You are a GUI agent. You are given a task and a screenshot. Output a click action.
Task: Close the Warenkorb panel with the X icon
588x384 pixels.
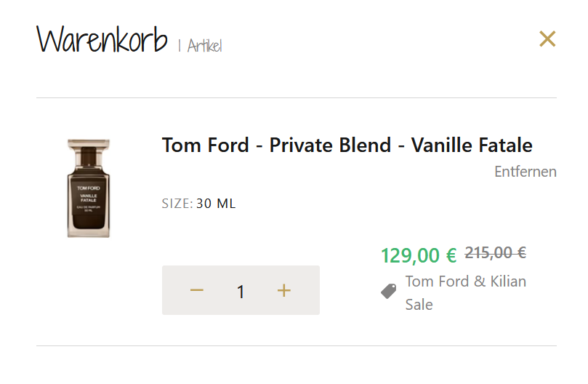[547, 39]
